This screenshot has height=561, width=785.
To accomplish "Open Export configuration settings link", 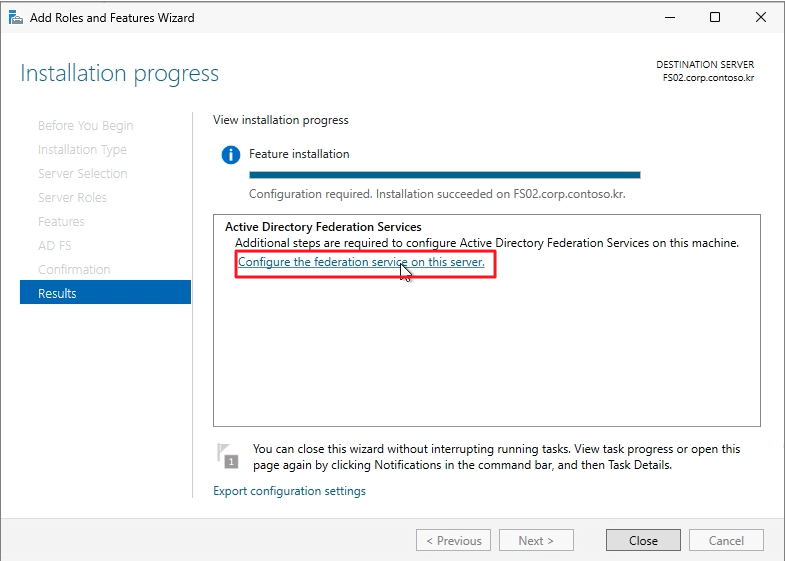I will [x=289, y=491].
